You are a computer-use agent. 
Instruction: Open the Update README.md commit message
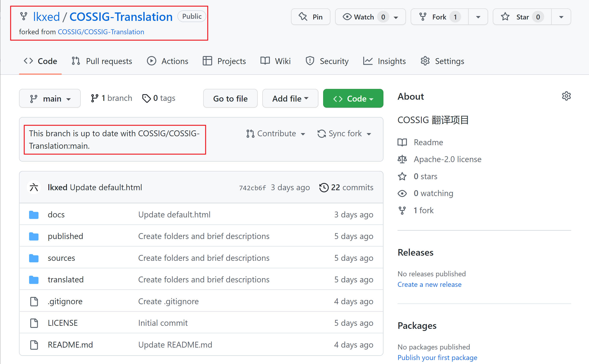pos(175,345)
